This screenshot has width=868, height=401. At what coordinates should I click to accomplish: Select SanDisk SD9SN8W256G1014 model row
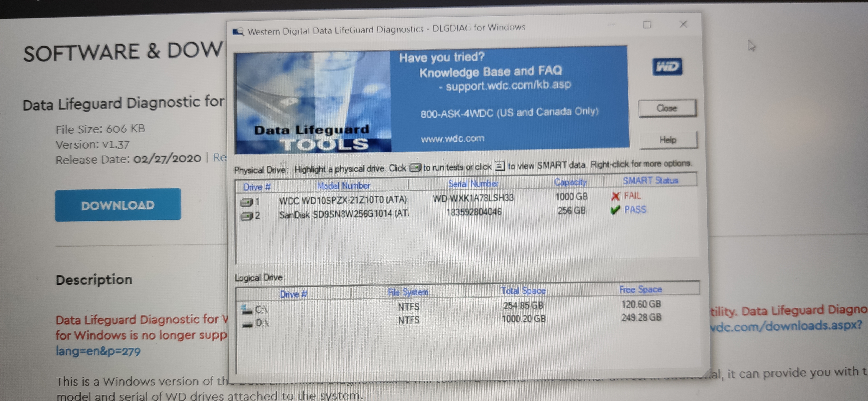(x=344, y=214)
